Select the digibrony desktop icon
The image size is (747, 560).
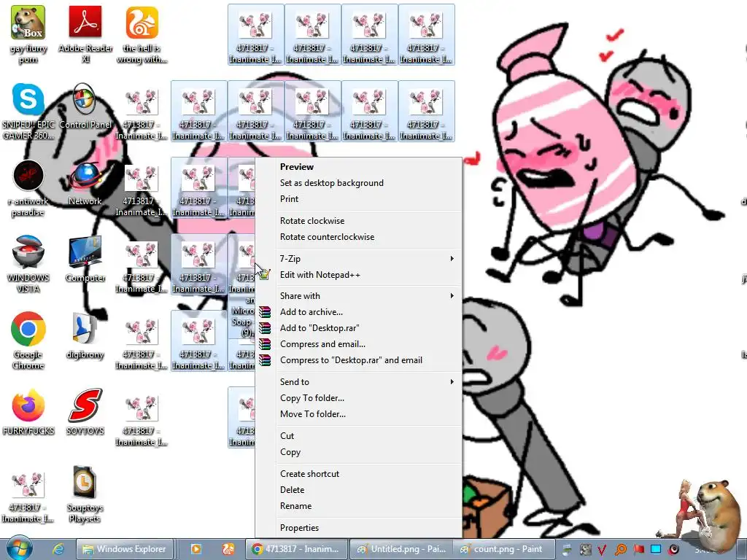click(x=85, y=335)
